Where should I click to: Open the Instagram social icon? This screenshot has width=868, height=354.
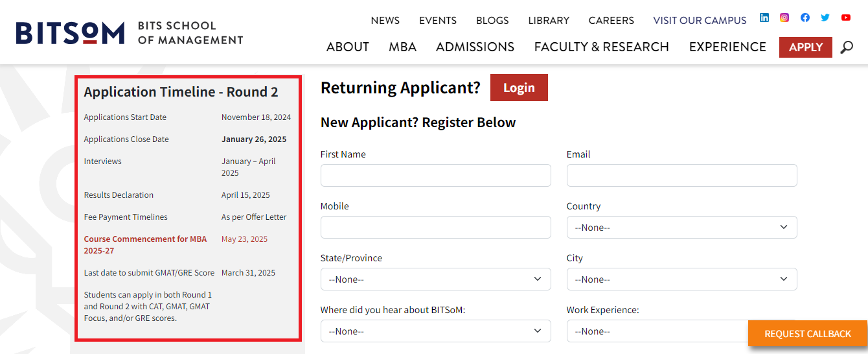[x=784, y=18]
